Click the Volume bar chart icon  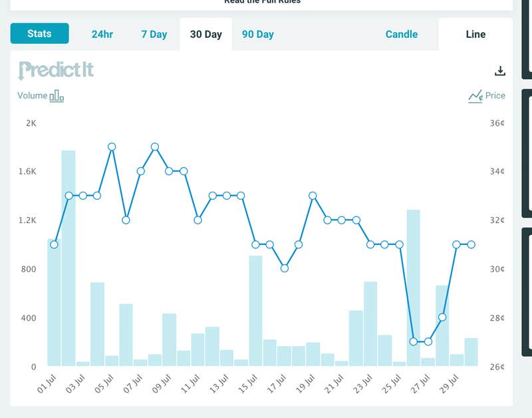tap(57, 96)
